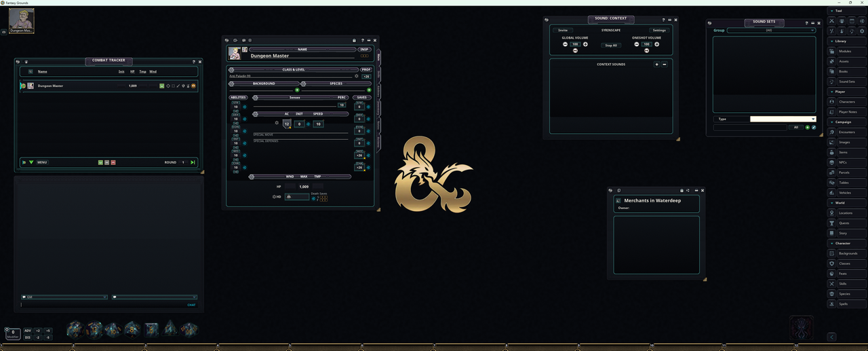Click the music note tool icon
868x351 pixels.
[852, 31]
